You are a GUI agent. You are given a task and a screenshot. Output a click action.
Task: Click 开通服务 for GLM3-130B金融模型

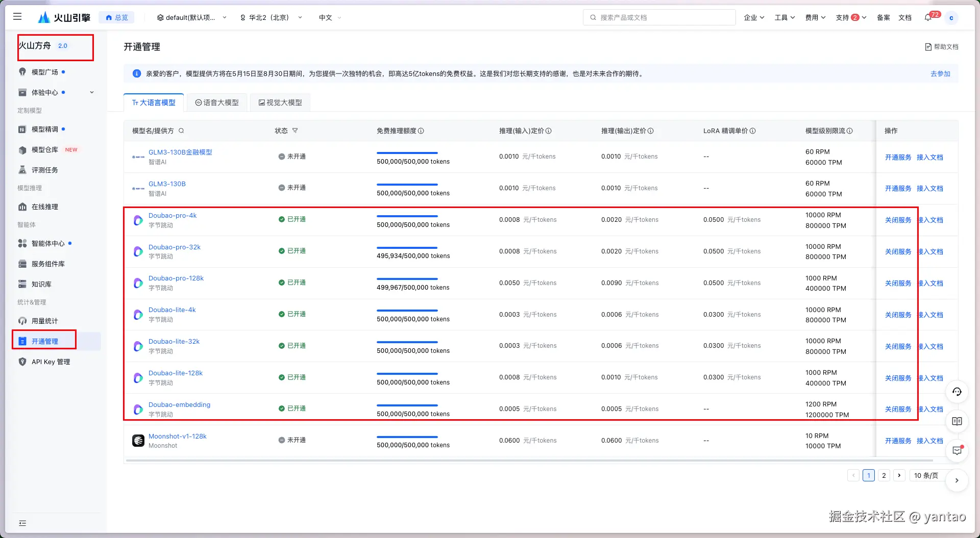(x=898, y=157)
